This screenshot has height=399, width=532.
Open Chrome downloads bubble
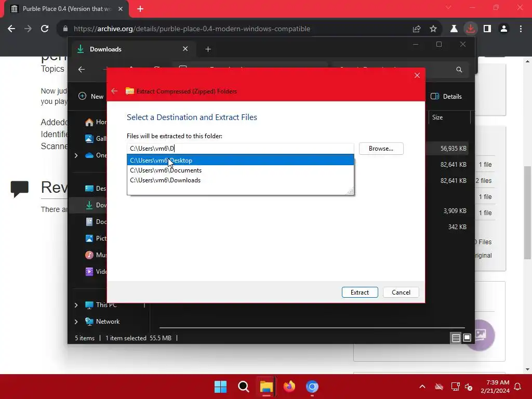[x=471, y=29]
